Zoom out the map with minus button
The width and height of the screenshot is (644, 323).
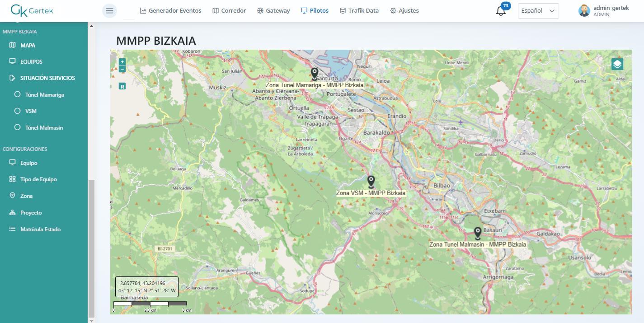point(122,69)
